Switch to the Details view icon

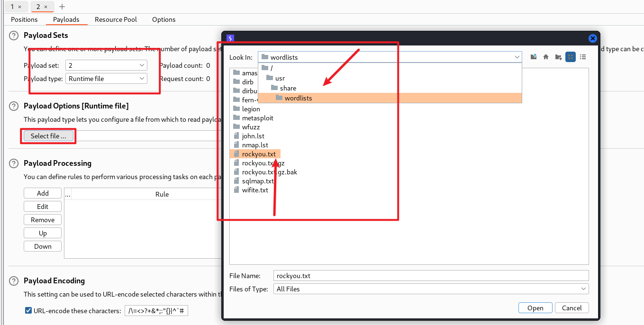coord(583,57)
